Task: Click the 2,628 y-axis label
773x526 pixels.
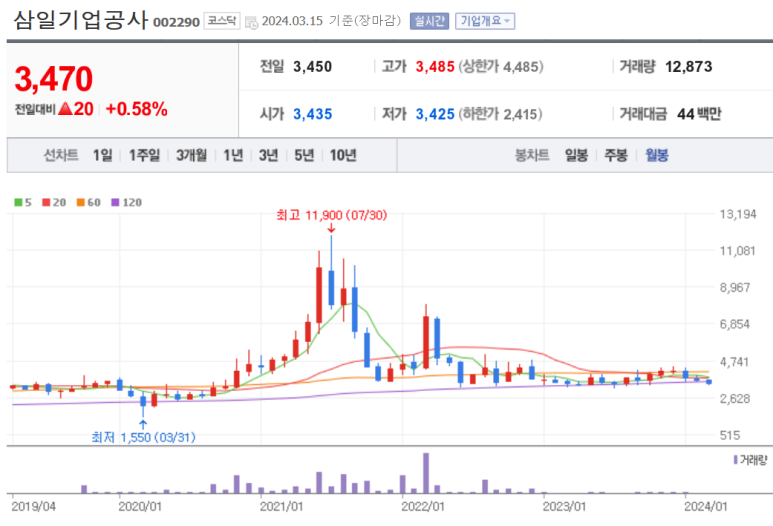Action: pyautogui.click(x=735, y=399)
